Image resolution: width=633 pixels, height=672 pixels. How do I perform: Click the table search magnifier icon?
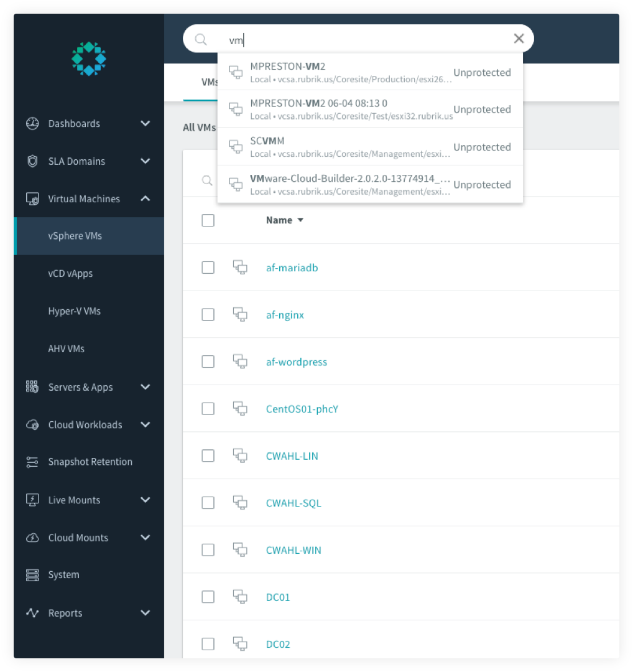tap(207, 180)
